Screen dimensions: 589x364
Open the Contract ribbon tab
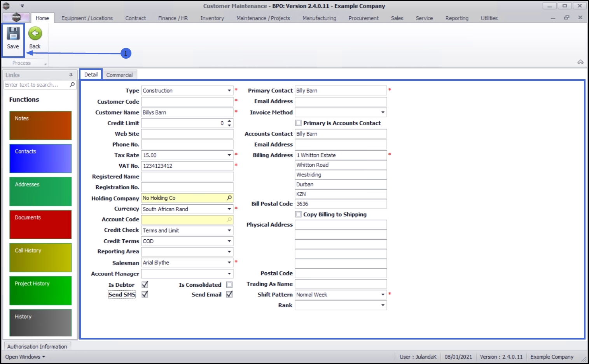coord(136,18)
